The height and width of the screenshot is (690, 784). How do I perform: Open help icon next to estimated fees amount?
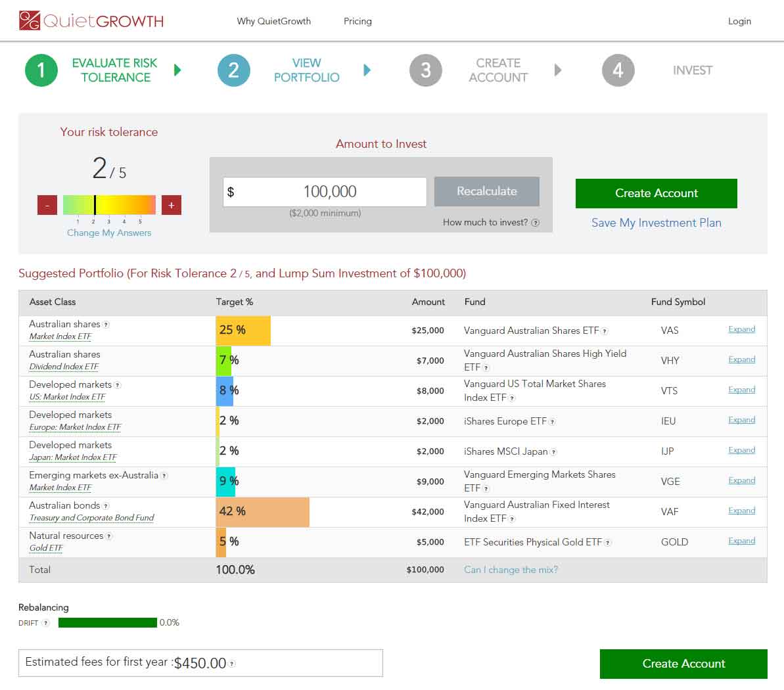[231, 664]
